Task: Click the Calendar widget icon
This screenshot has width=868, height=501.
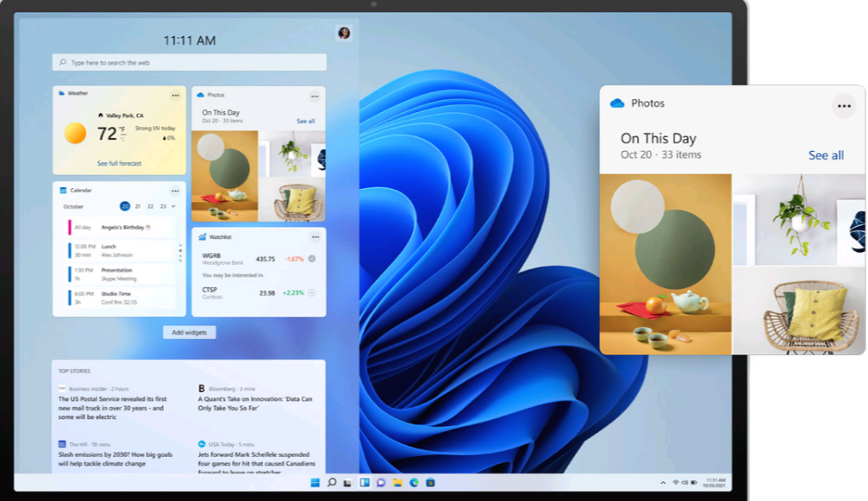Action: coord(63,190)
